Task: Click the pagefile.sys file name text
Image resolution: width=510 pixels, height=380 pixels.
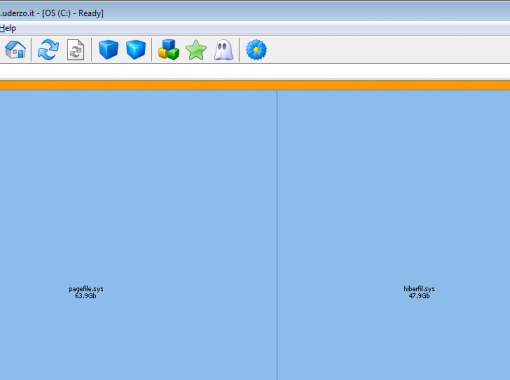Action: click(x=86, y=289)
